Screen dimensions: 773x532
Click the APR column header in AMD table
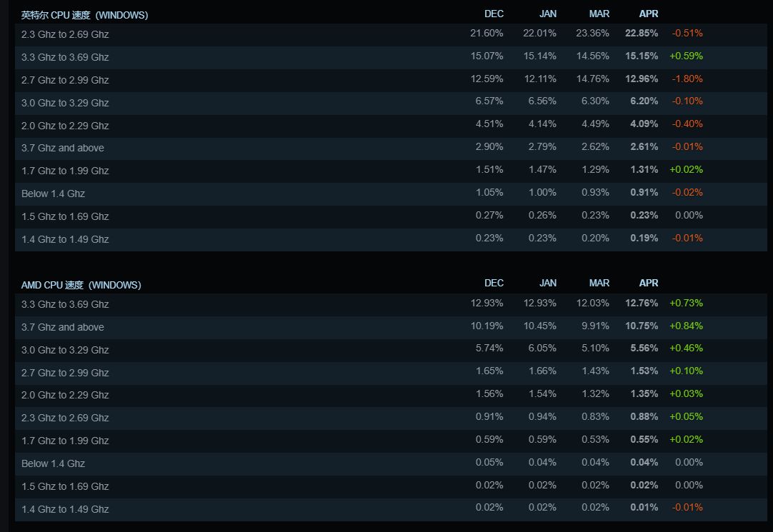pyautogui.click(x=649, y=283)
